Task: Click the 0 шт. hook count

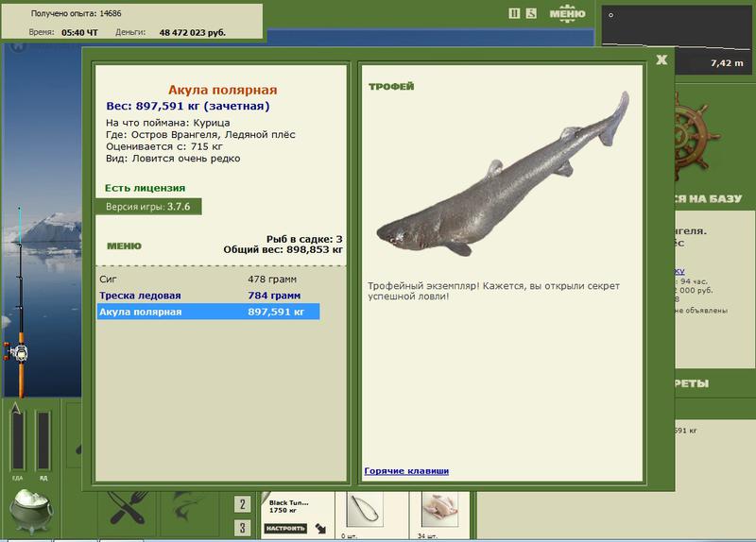Action: click(349, 535)
